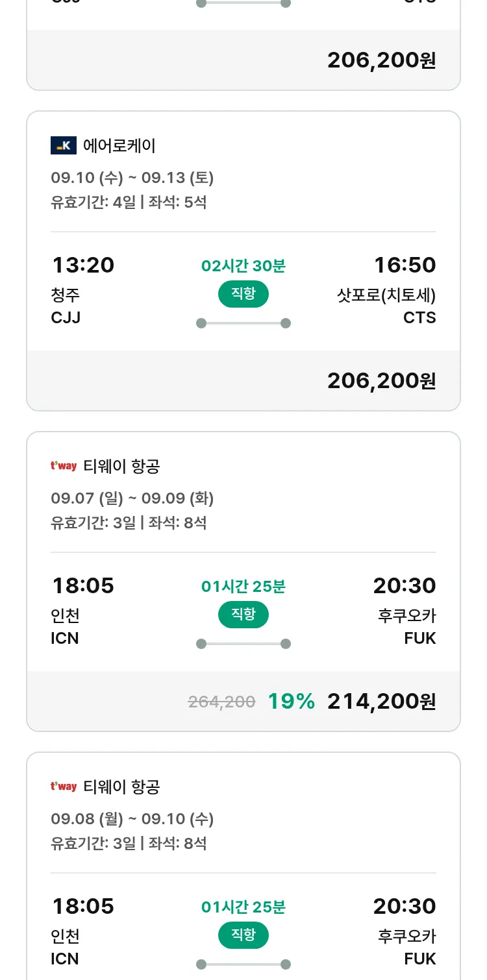487x980 pixels.
Task: Select the 삿포로(치토세) destination label
Action: [x=386, y=295]
